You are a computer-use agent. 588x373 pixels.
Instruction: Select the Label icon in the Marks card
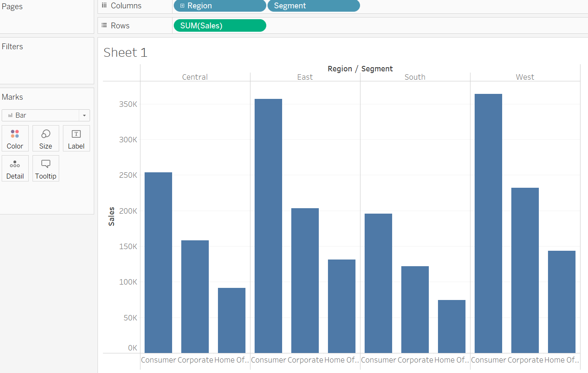76,138
